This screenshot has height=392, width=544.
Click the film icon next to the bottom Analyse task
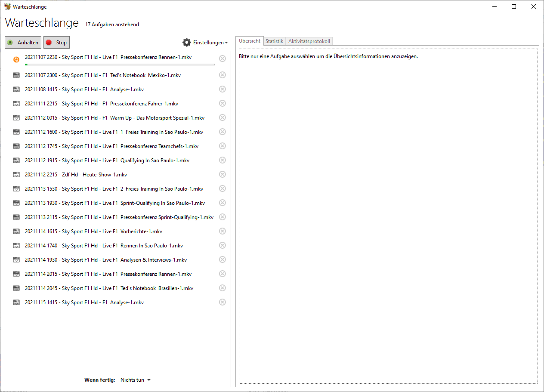(x=16, y=302)
